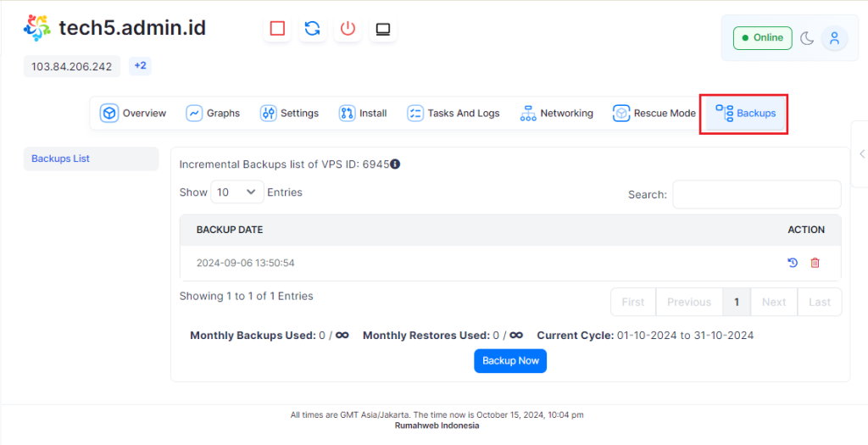
Task: Click the info icon next to VPS ID
Action: coord(395,164)
